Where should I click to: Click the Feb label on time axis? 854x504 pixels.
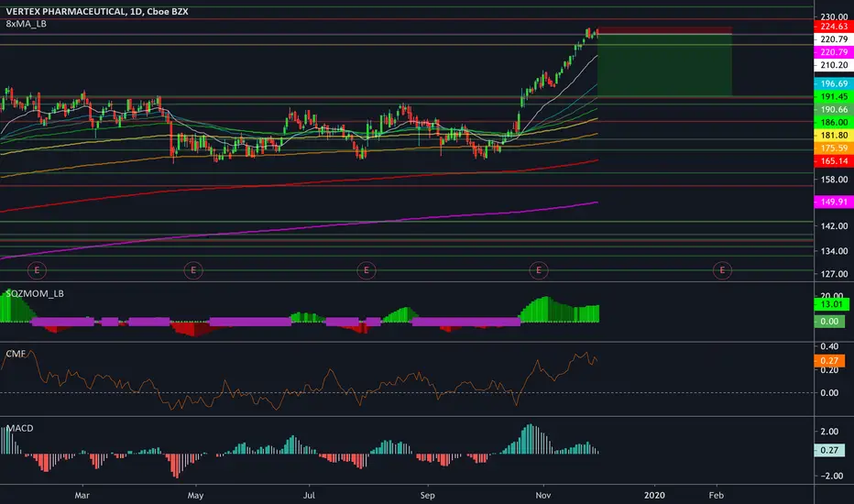[717, 495]
